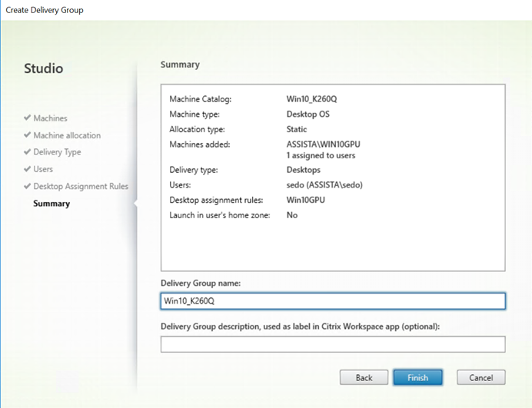
Task: Click the Machine Catalog value Win10_K260Q
Action: 311,99
